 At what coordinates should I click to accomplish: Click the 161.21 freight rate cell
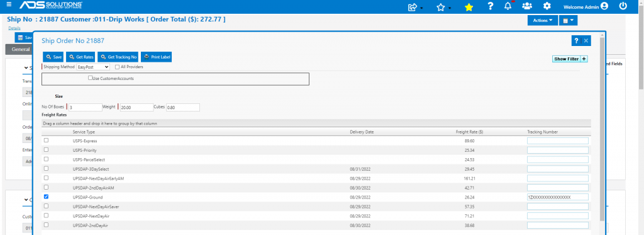click(469, 178)
